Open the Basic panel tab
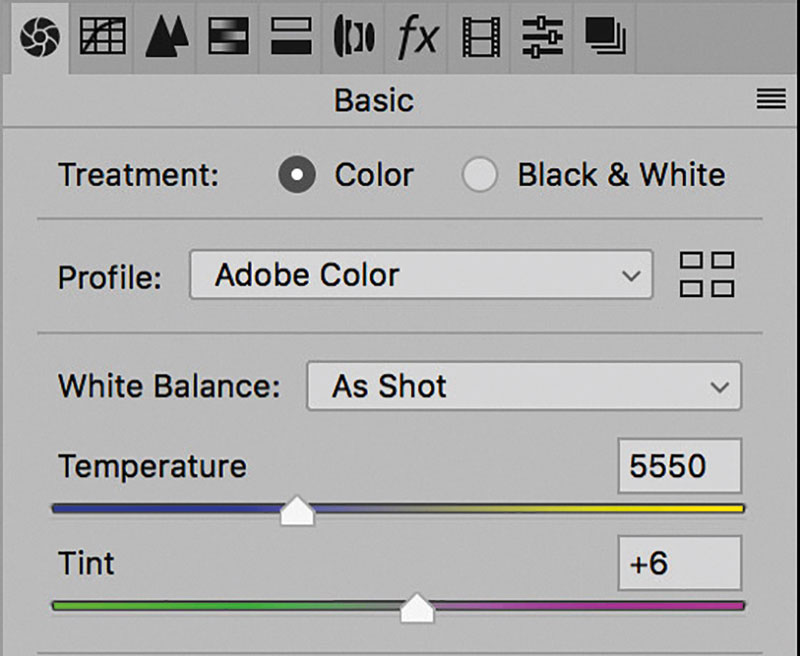The height and width of the screenshot is (656, 800). (40, 37)
